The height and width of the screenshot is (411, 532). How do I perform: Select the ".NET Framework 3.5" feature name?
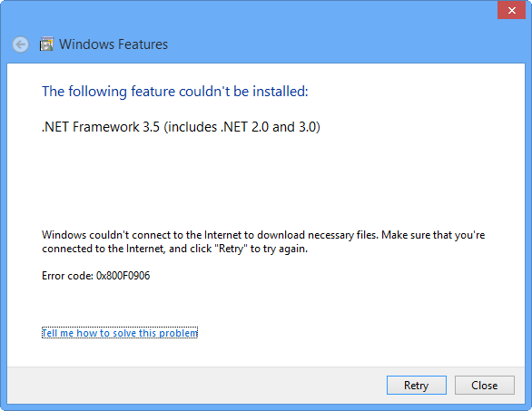[x=101, y=127]
